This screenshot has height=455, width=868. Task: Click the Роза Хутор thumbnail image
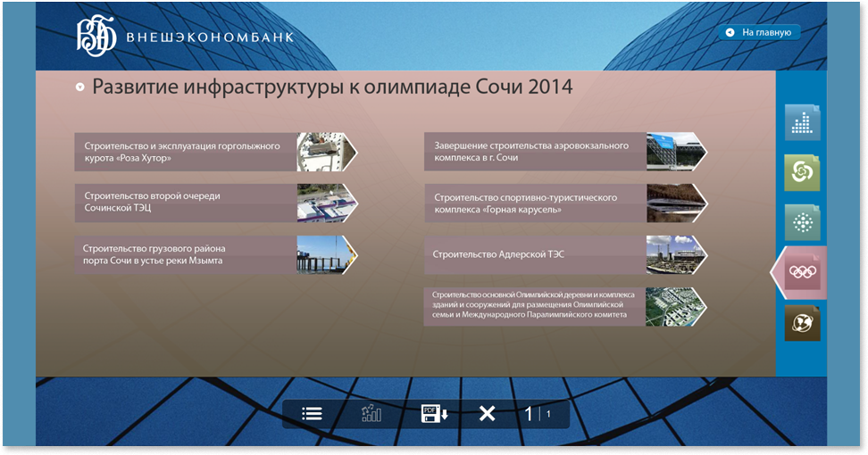click(327, 152)
